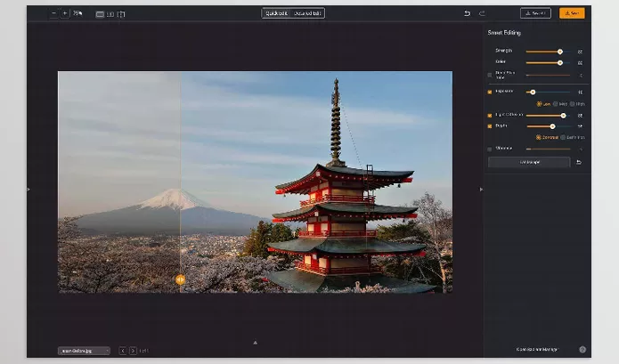
Task: Click the Exposure value field
Action: pos(580,93)
